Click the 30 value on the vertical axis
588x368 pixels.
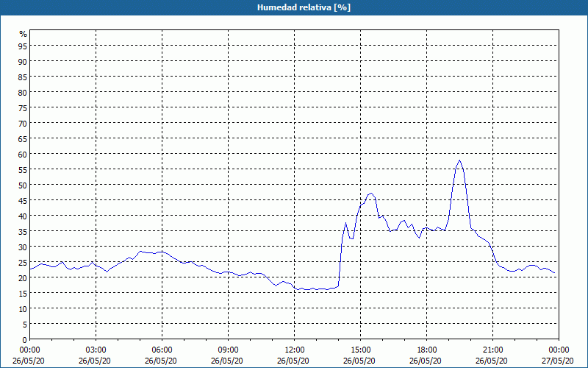click(x=23, y=247)
